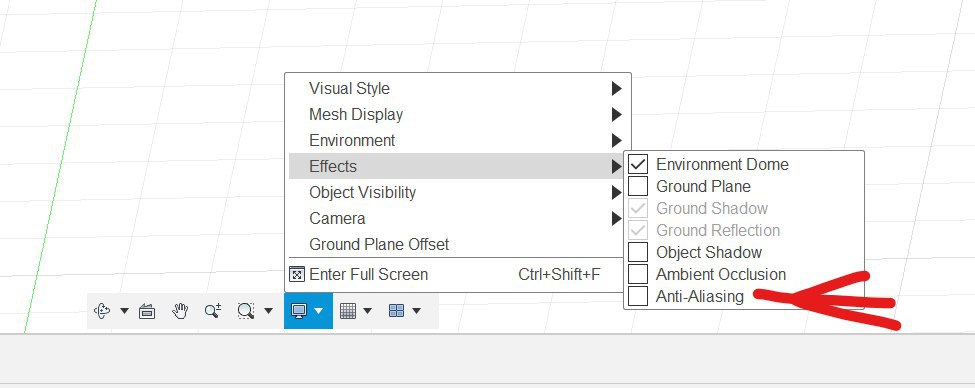The width and height of the screenshot is (975, 388).
Task: Toggle the Object Shadow checkbox
Action: coord(638,252)
